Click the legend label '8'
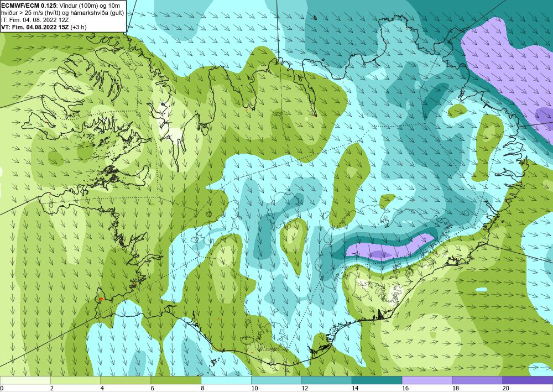This screenshot has width=553, height=392. 202,388
